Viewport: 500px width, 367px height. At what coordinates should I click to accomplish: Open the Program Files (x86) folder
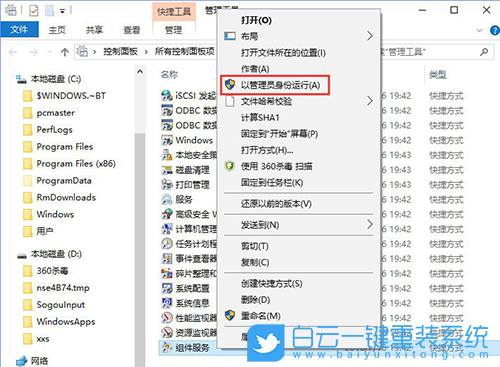tap(70, 164)
